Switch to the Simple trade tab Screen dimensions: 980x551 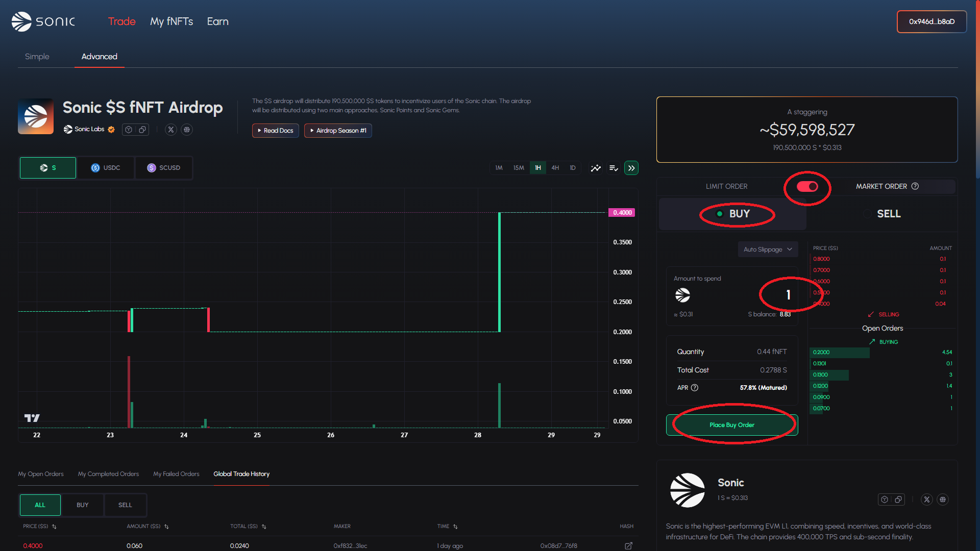pos(37,57)
